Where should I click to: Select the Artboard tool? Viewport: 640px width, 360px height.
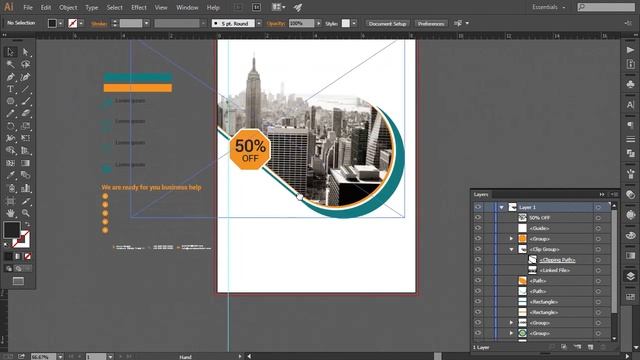point(11,201)
